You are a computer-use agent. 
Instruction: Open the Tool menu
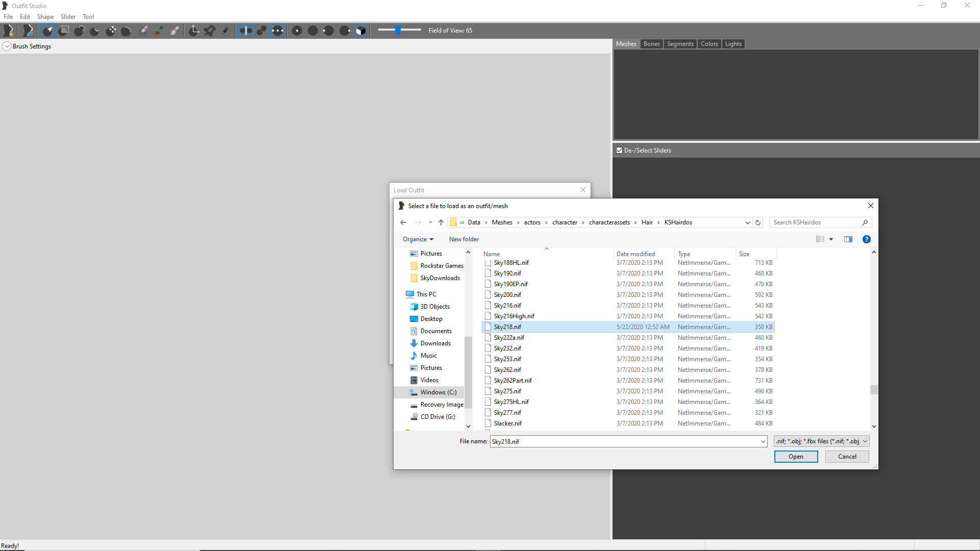88,16
